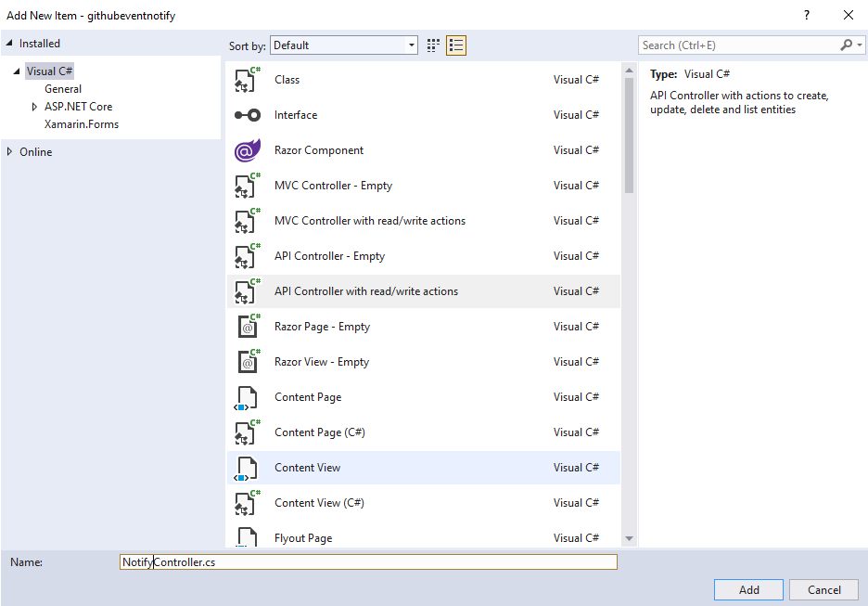The width and height of the screenshot is (868, 606).
Task: Click the API Controller - Empty template icon
Action: pos(246,255)
